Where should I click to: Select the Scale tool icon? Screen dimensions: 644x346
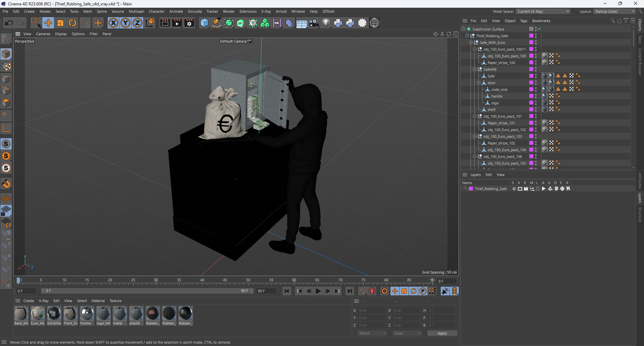click(60, 23)
